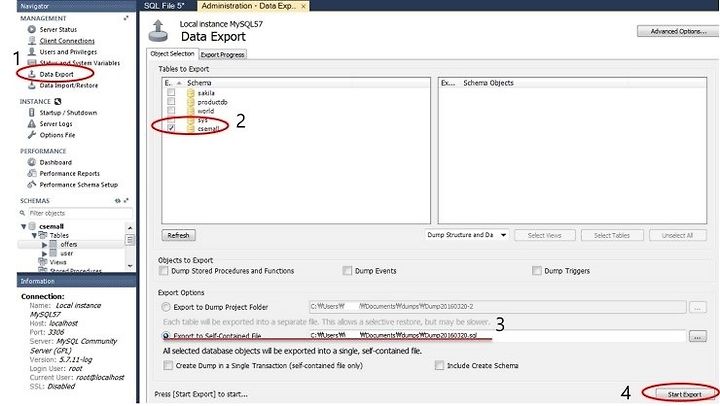The image size is (720, 406).
Task: Click Select Views button
Action: [544, 235]
